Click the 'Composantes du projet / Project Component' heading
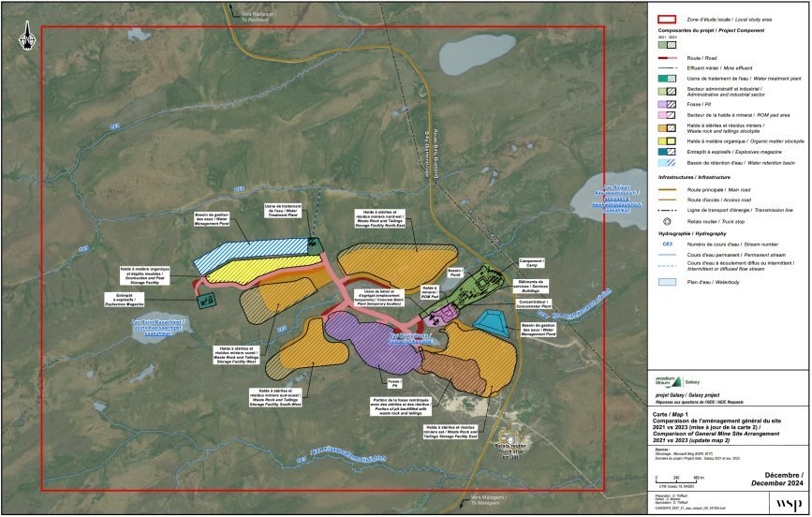The height and width of the screenshot is (517, 812). click(711, 31)
